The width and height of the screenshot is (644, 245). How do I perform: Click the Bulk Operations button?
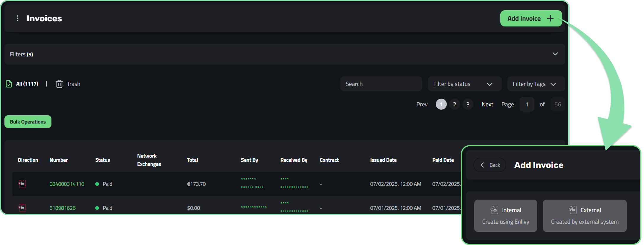click(28, 122)
